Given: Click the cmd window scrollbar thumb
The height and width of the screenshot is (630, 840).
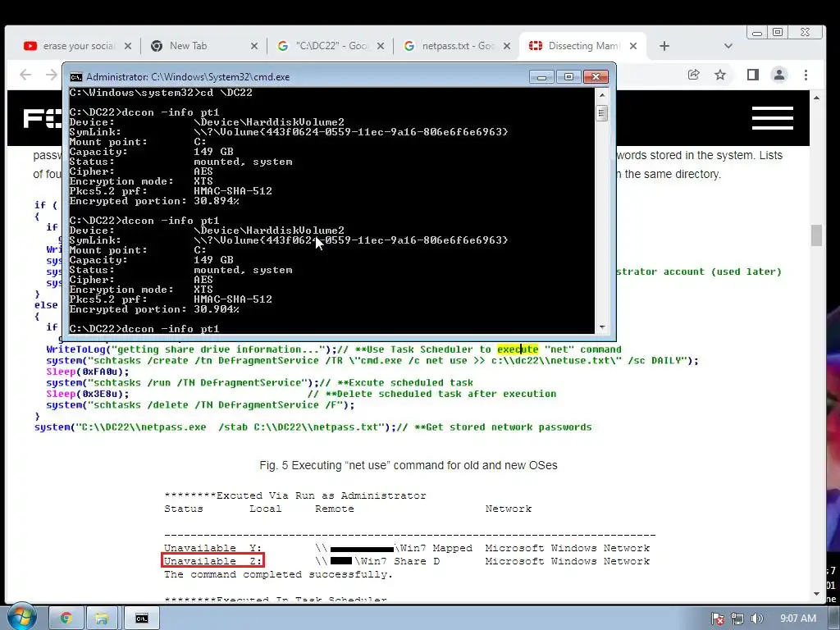Looking at the screenshot, I should click(602, 113).
